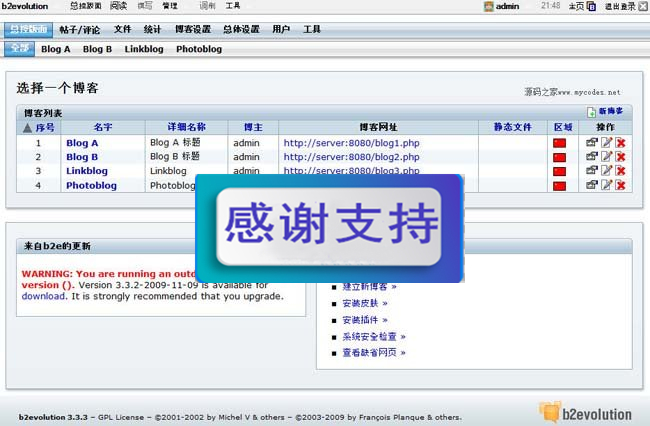Click the region flag in Blog A row

click(559, 143)
